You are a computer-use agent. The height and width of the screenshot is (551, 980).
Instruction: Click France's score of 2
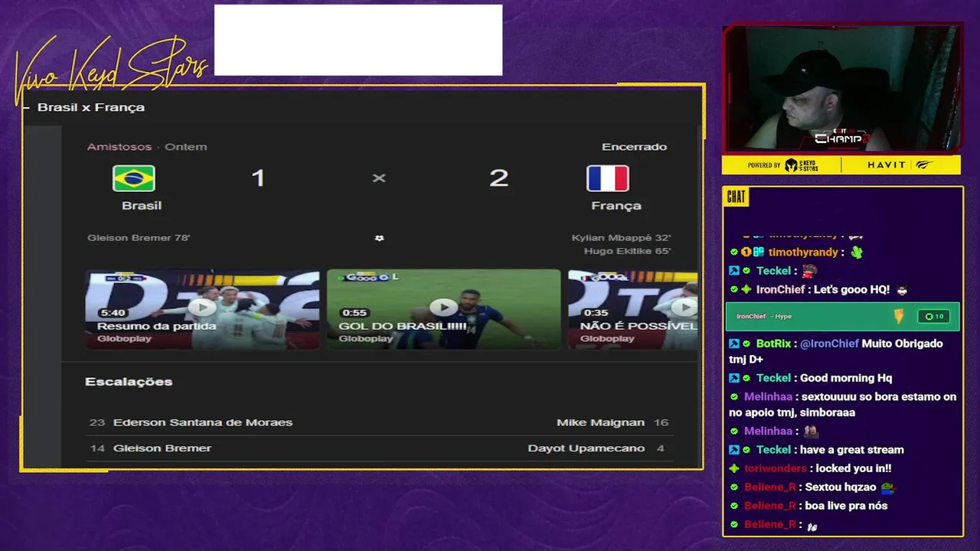tap(498, 178)
